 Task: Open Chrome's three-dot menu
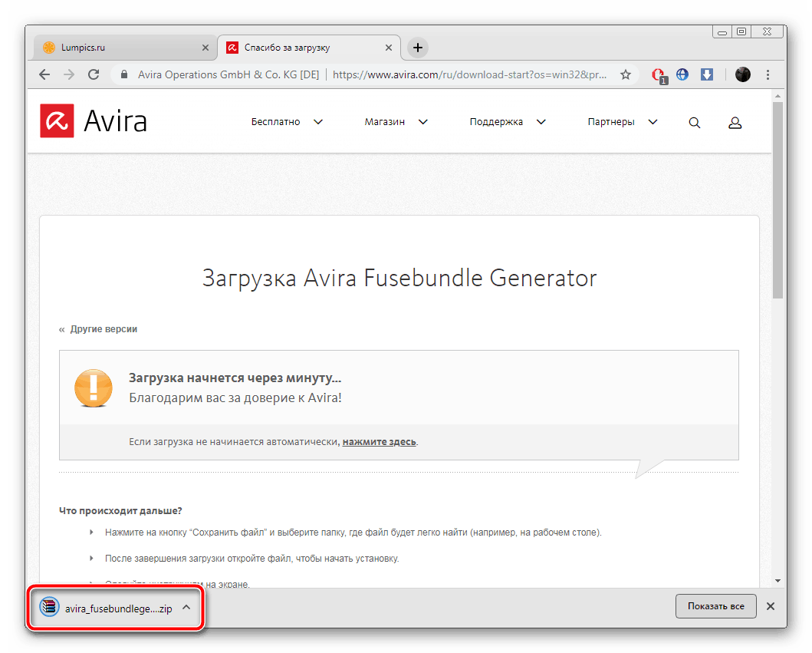click(768, 75)
